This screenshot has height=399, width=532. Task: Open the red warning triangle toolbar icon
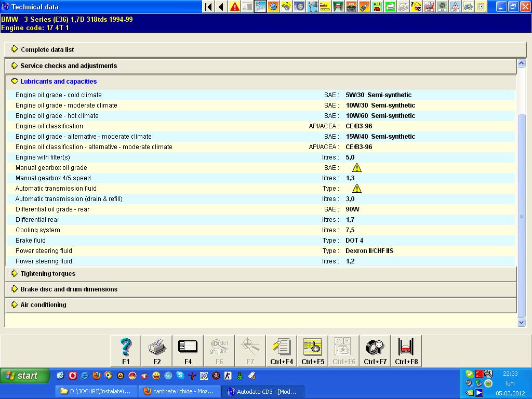[x=234, y=7]
